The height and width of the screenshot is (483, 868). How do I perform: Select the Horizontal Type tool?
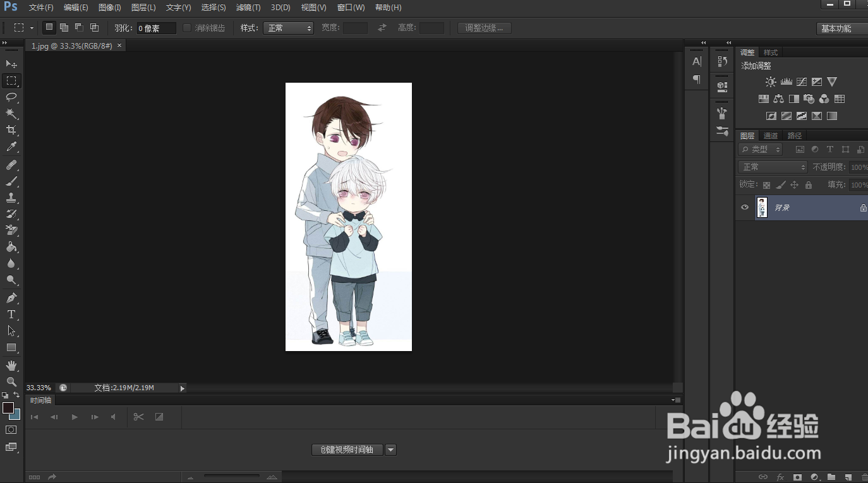[x=11, y=314]
